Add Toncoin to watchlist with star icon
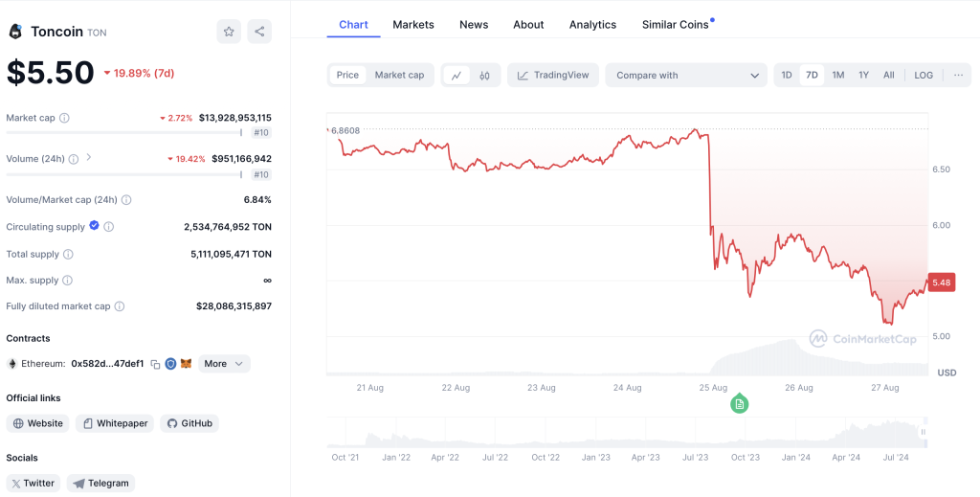Screen dimensions: 980x497 229,32
